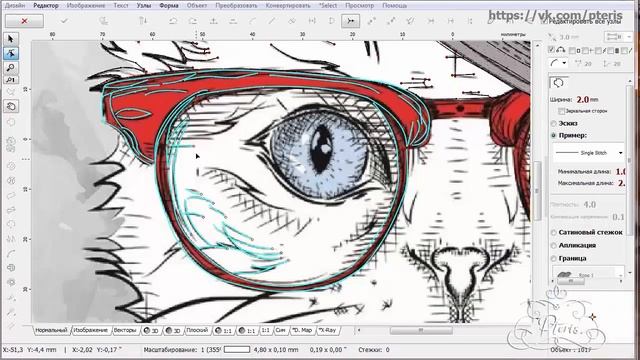This screenshot has height=360, width=640.
Task: Select the hand pan tool
Action: [11, 107]
